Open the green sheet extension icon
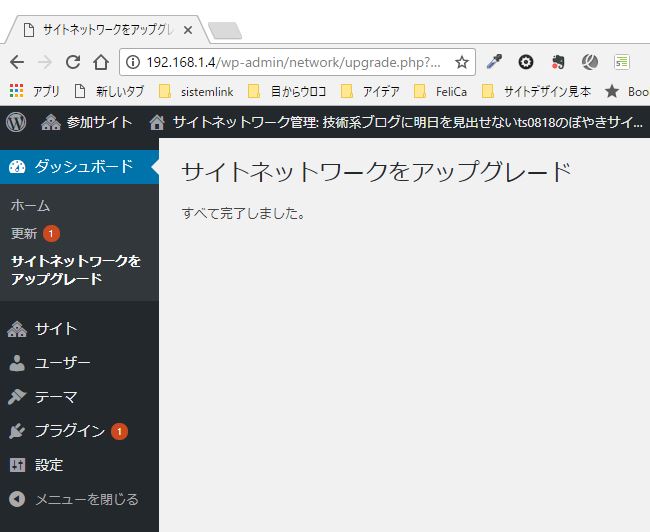This screenshot has height=532, width=650. [622, 62]
